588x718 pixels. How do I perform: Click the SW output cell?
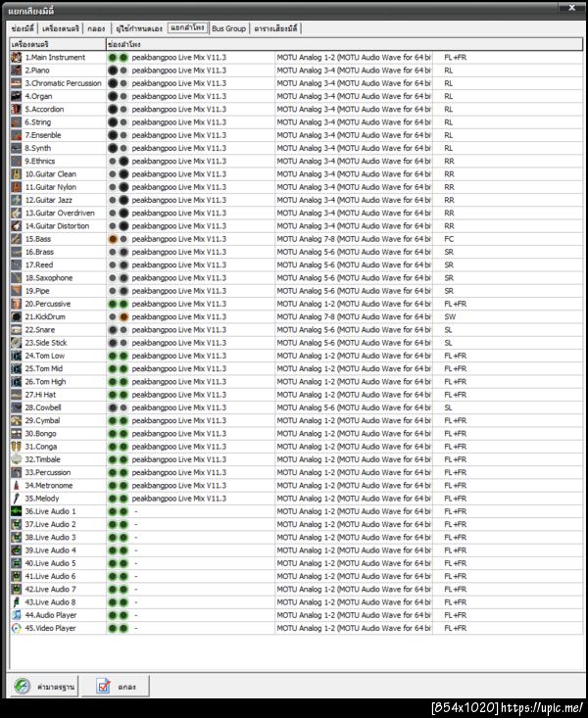pyautogui.click(x=450, y=316)
